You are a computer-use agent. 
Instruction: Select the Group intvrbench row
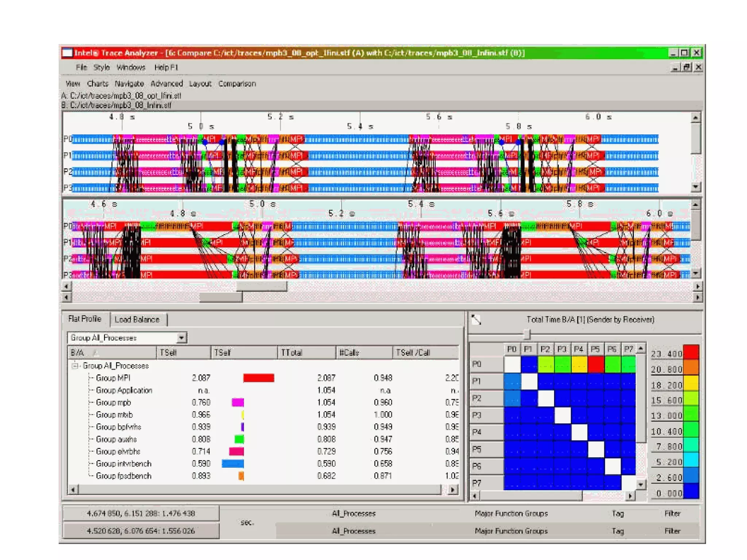[x=264, y=464]
